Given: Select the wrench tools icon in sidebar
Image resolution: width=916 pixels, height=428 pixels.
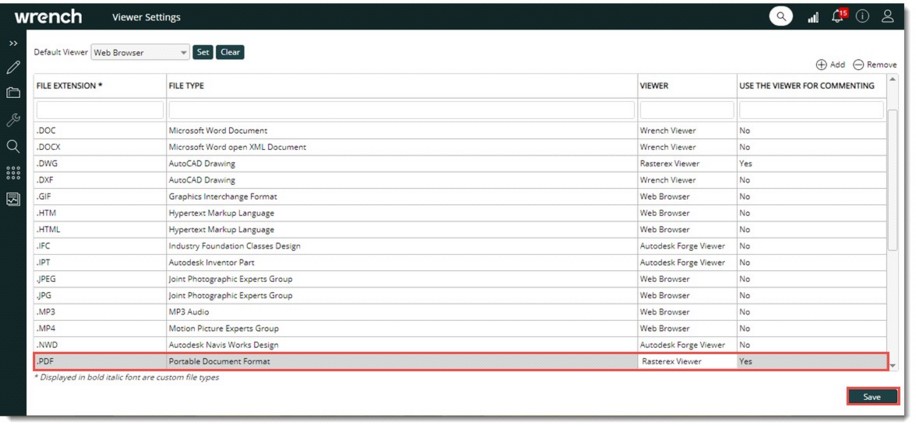Looking at the screenshot, I should (x=13, y=120).
